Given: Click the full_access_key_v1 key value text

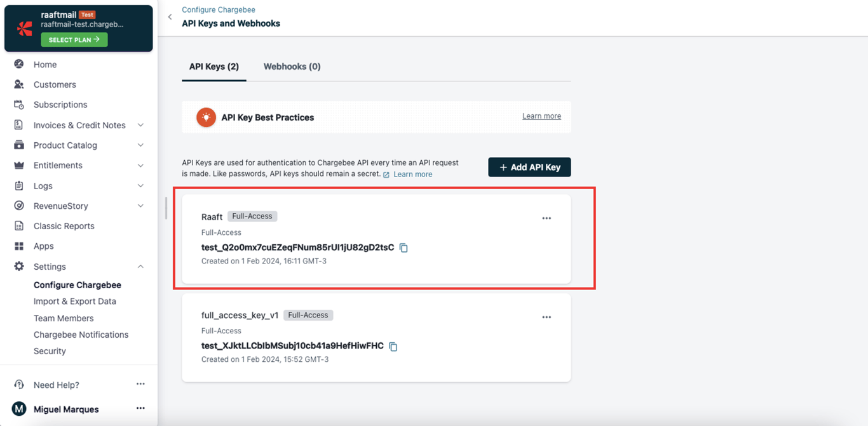Looking at the screenshot, I should coord(292,346).
